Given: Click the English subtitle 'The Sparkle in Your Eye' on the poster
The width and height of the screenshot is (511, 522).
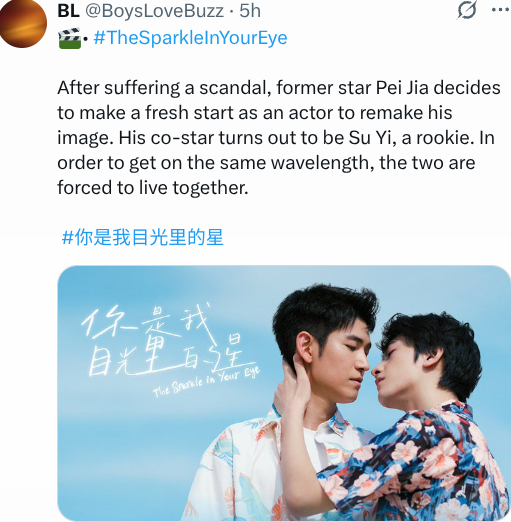Looking at the screenshot, I should pyautogui.click(x=206, y=382).
